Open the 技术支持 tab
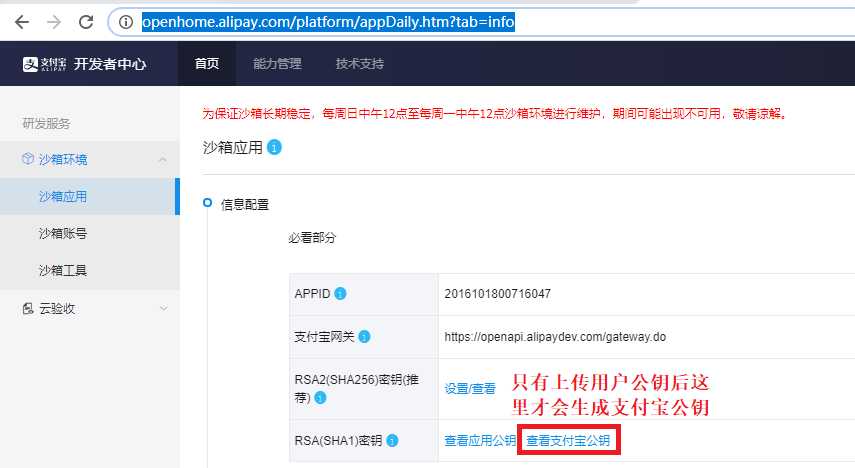 (x=360, y=64)
